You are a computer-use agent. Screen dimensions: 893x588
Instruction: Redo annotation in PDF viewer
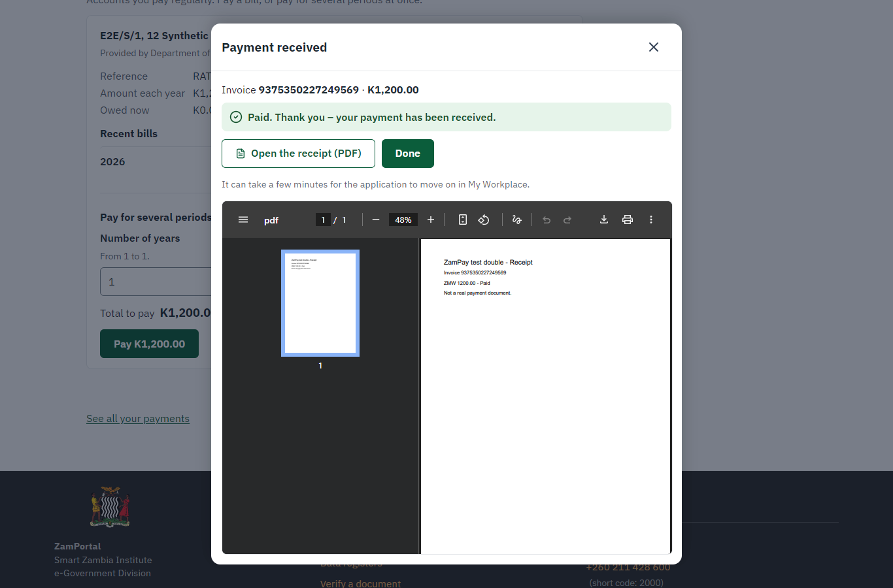pyautogui.click(x=567, y=220)
